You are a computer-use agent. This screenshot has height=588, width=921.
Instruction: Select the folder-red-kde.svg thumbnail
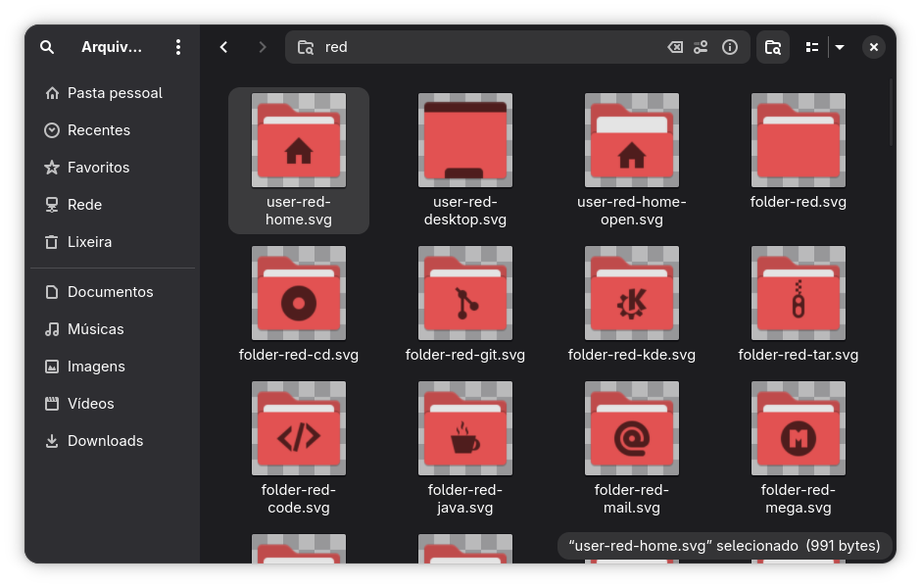pyautogui.click(x=632, y=294)
